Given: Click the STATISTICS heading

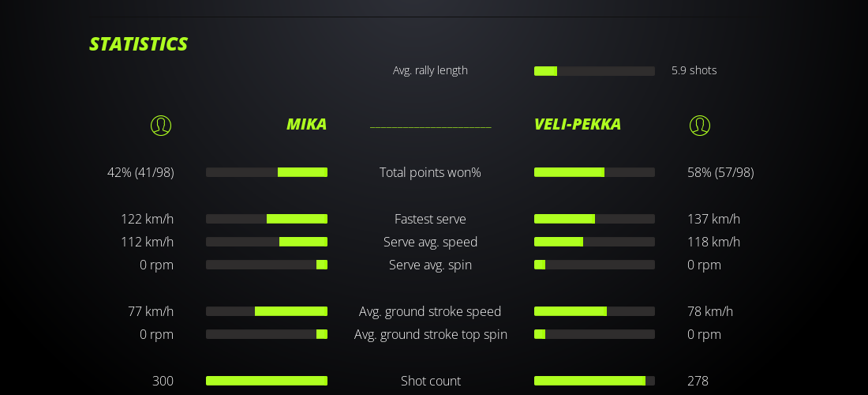Looking at the screenshot, I should pyautogui.click(x=139, y=44).
